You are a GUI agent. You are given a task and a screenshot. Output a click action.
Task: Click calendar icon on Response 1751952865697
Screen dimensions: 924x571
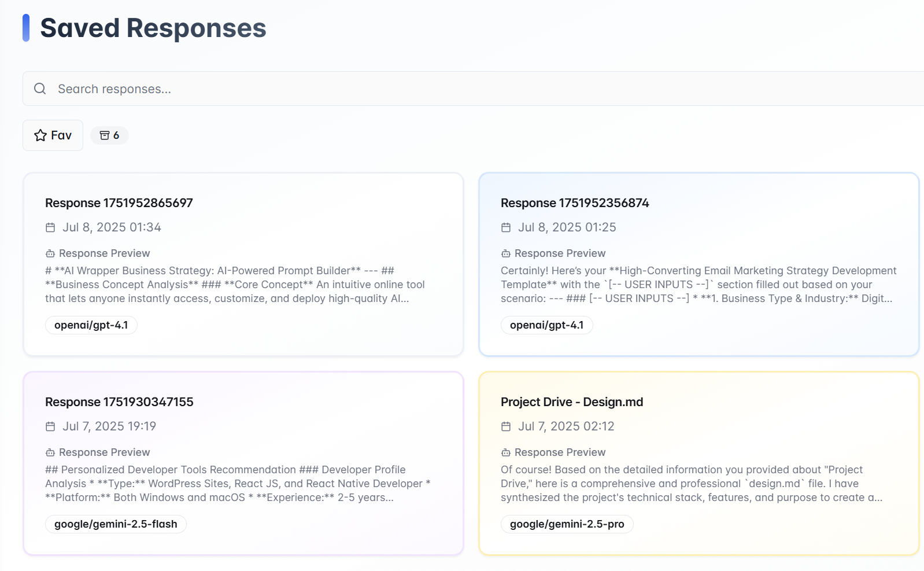tap(50, 228)
